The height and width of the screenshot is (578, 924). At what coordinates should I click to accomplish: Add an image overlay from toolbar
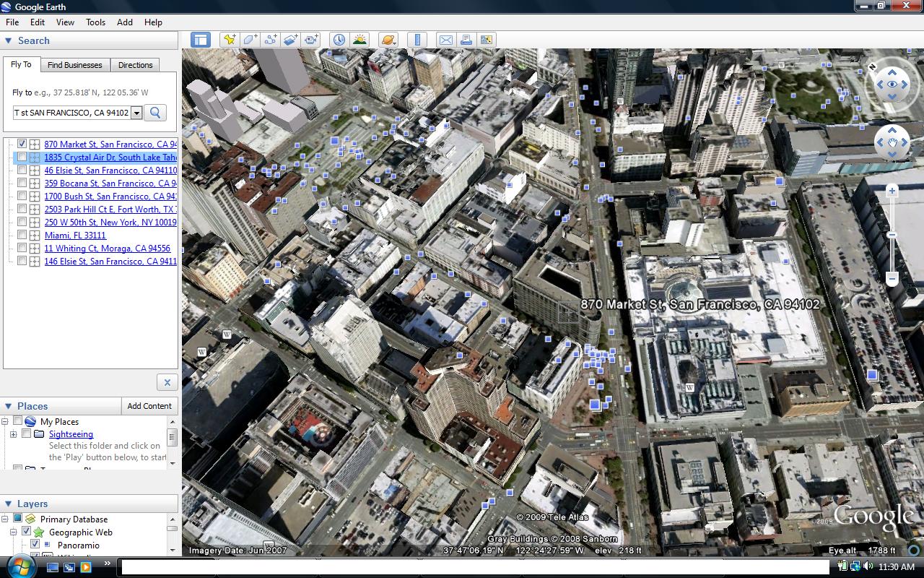click(291, 40)
